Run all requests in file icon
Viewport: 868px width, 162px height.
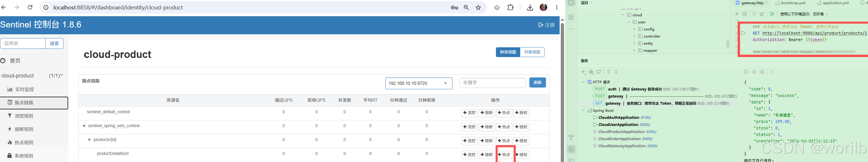(772, 14)
